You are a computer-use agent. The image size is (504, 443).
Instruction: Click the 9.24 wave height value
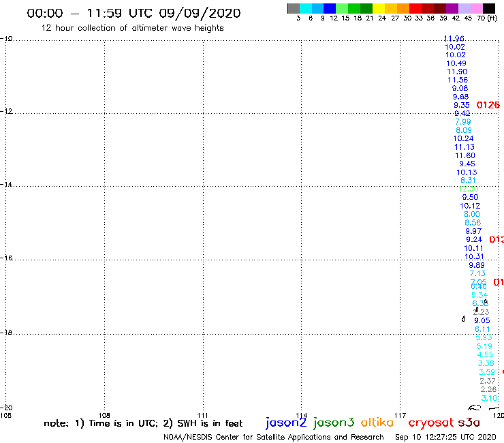[474, 240]
